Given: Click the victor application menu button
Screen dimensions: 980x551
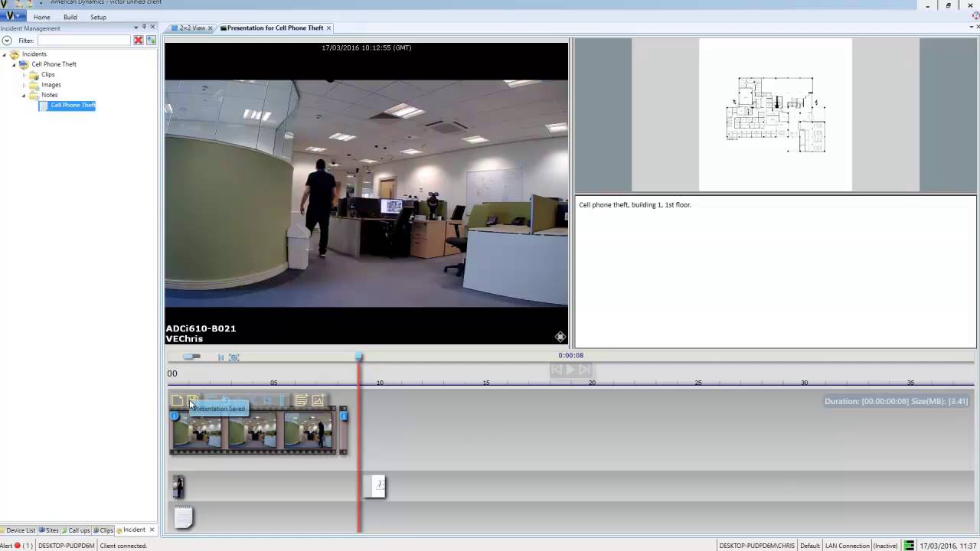Looking at the screenshot, I should [x=13, y=16].
